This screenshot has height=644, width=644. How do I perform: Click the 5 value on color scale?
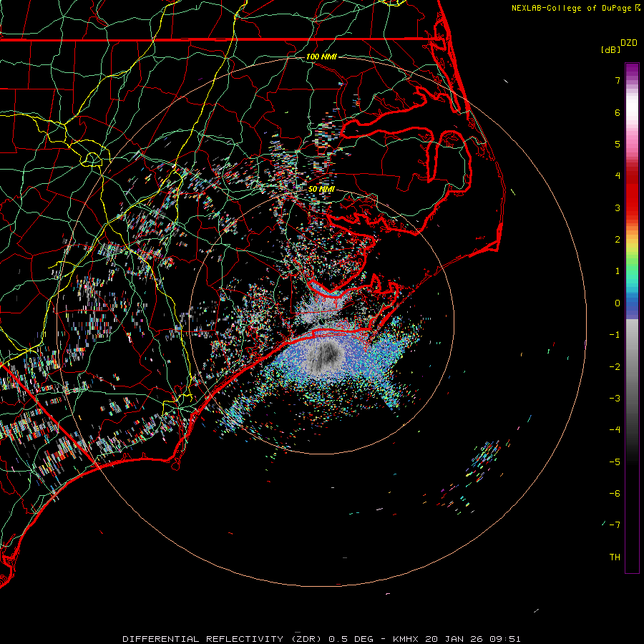pos(618,144)
